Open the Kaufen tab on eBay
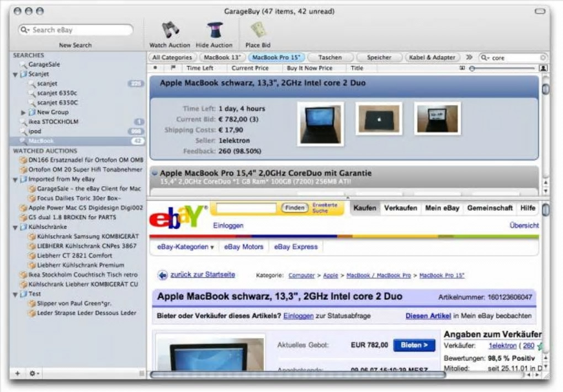The image size is (563, 392). coord(365,208)
